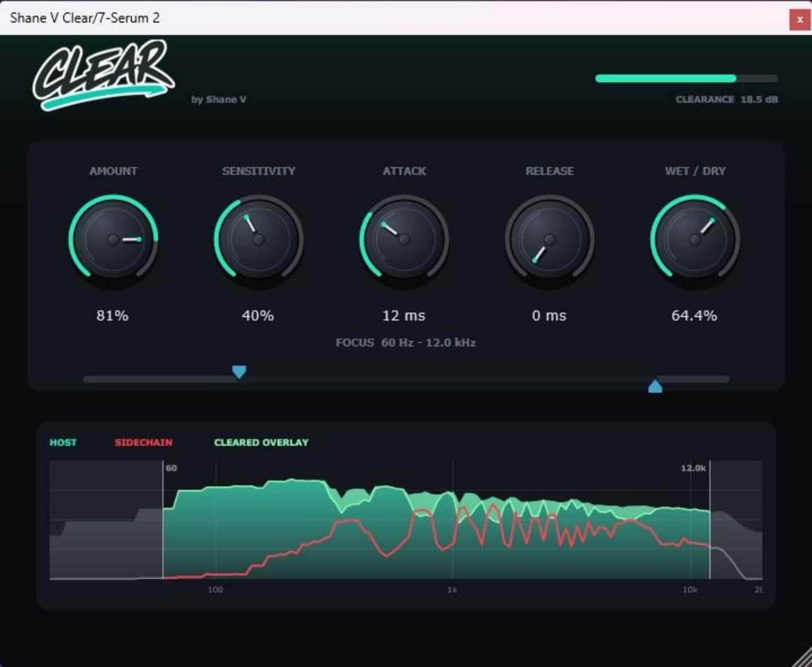Click the Clearance meter bar

686,78
